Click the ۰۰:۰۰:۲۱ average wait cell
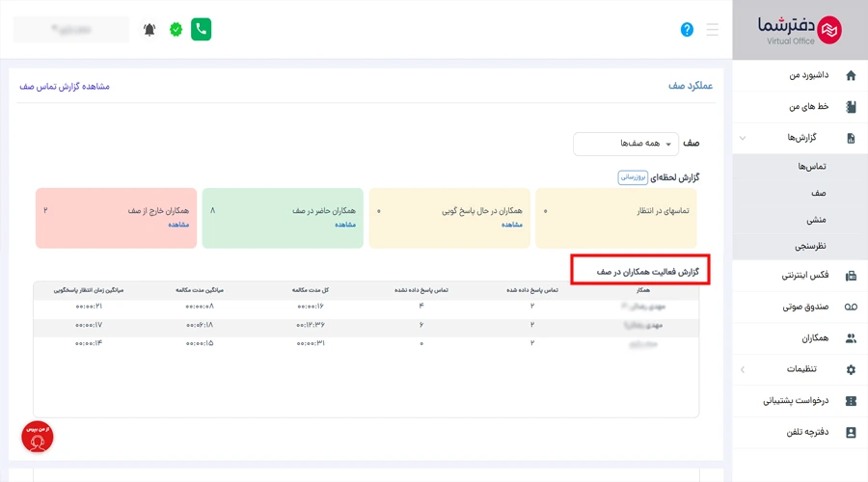The height and width of the screenshot is (482, 868). tap(89, 306)
